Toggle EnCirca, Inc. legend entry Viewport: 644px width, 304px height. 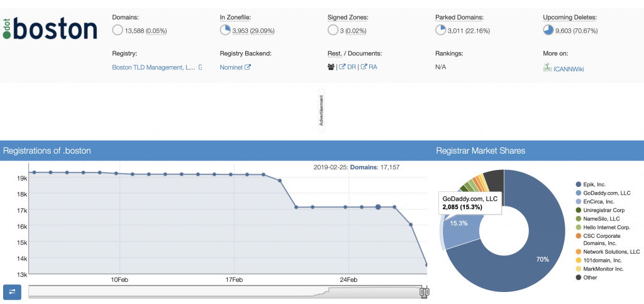(x=594, y=201)
